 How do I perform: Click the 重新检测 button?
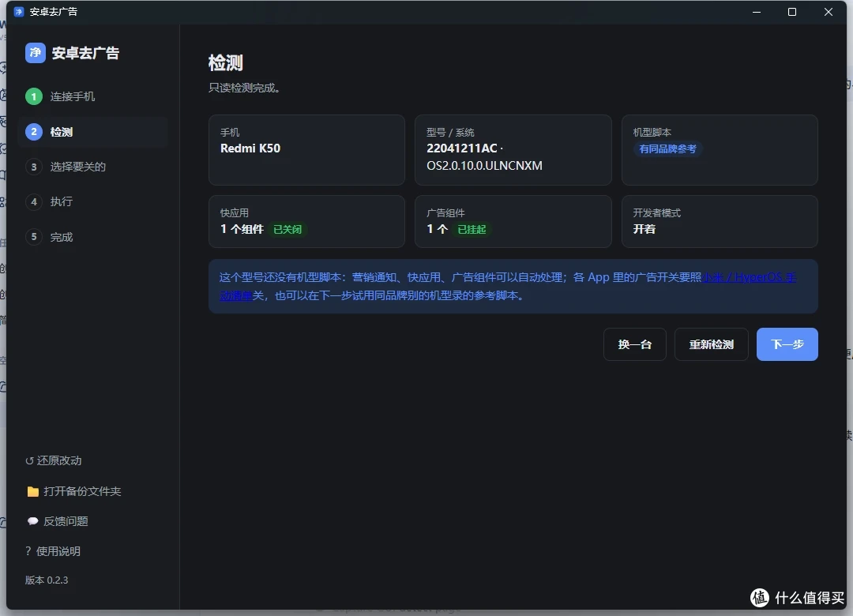click(711, 344)
